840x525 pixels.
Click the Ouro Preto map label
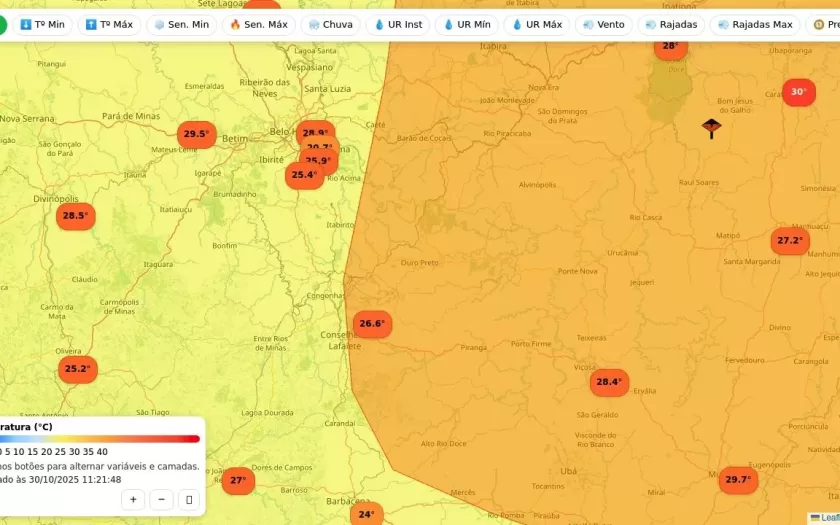click(419, 263)
